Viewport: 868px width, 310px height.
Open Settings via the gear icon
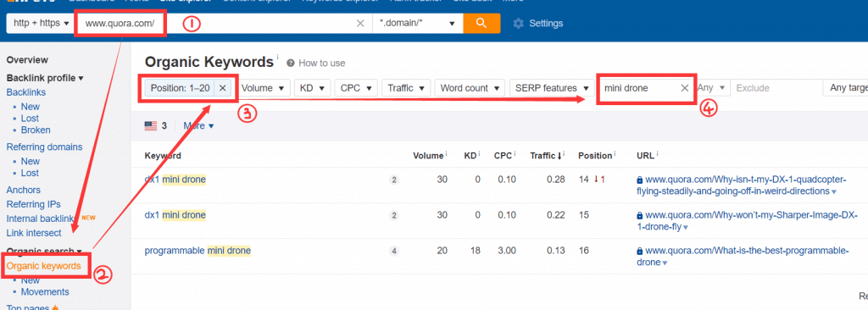(x=518, y=23)
